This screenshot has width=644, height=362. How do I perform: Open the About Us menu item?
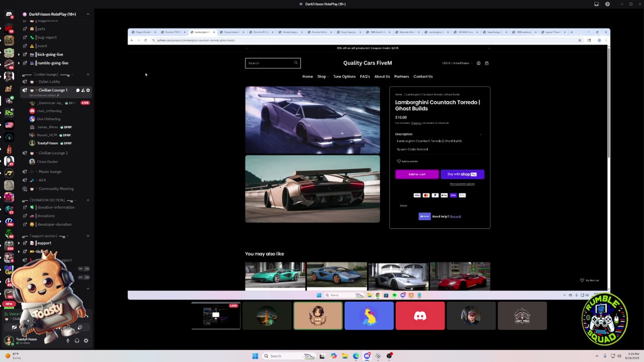pyautogui.click(x=382, y=76)
